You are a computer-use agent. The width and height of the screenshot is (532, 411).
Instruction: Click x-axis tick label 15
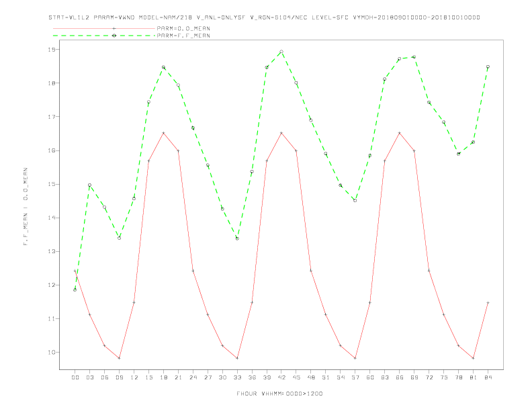148,377
